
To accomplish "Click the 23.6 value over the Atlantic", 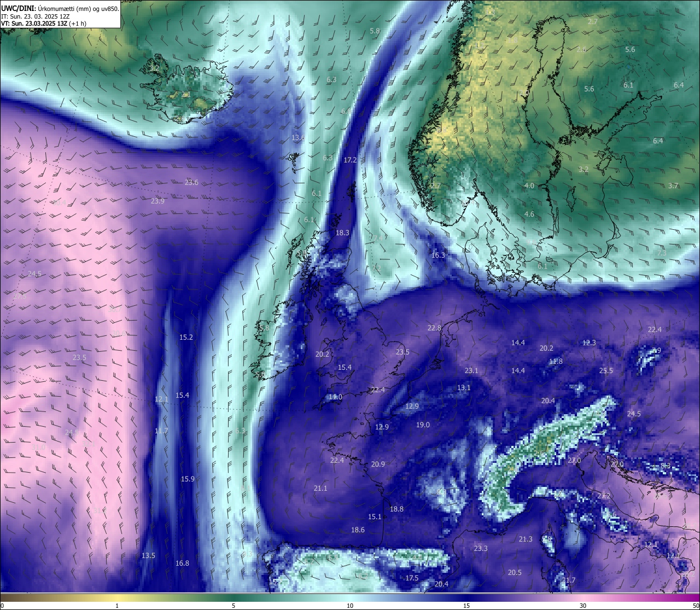I will pyautogui.click(x=191, y=182).
